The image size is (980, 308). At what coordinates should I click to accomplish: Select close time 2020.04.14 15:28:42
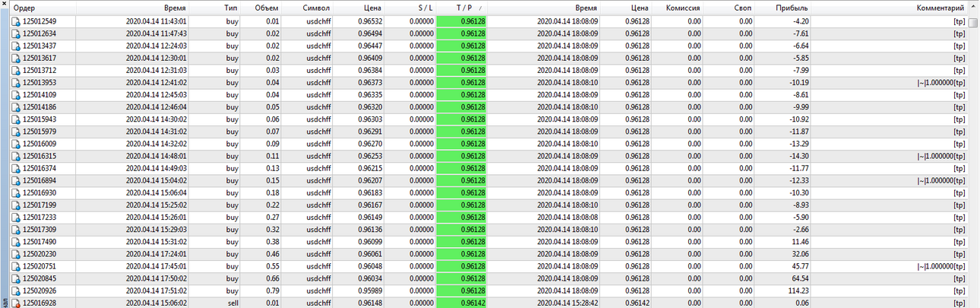567,303
